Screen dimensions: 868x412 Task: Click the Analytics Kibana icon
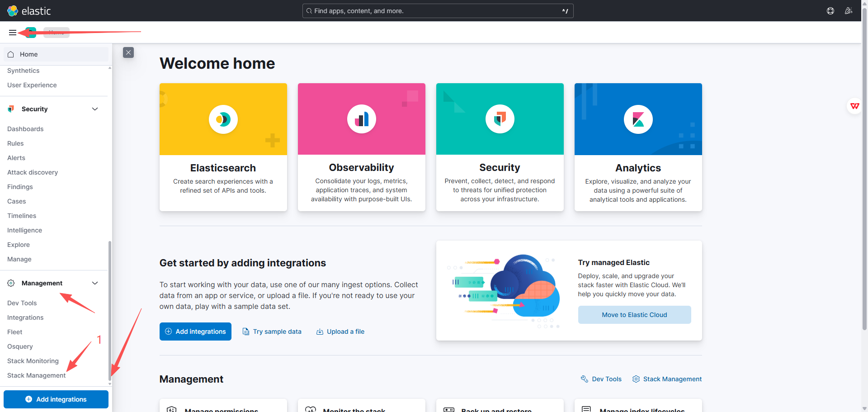coord(638,119)
